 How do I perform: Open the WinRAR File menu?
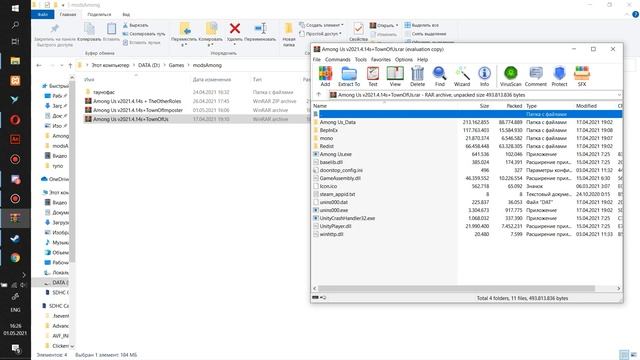(317, 60)
